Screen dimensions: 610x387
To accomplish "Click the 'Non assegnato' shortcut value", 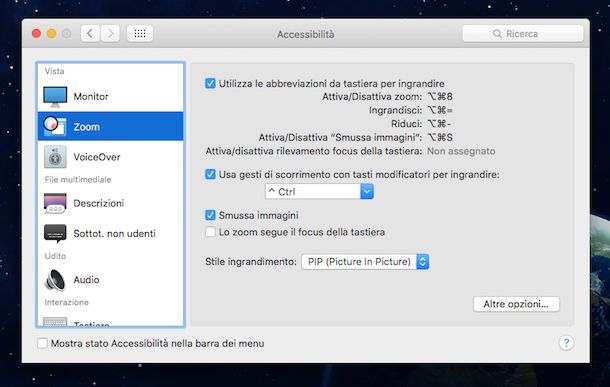I will [461, 151].
